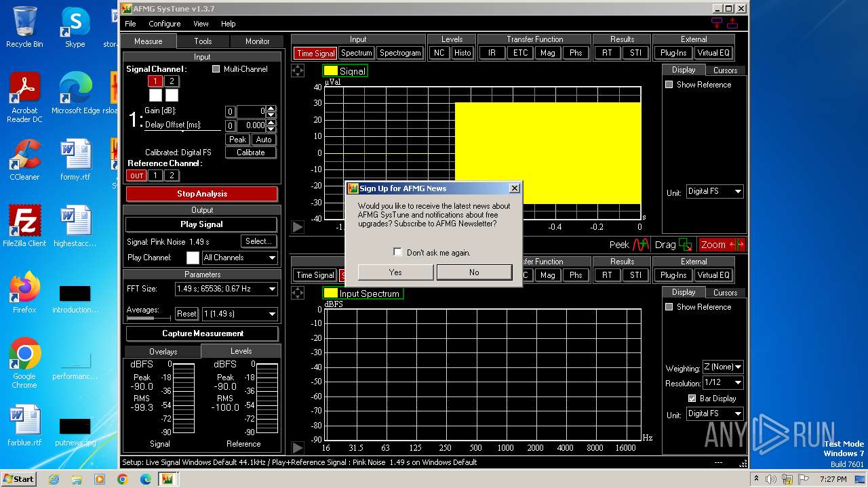Click white color box under signal channel 2
868x488 pixels.
click(x=172, y=95)
